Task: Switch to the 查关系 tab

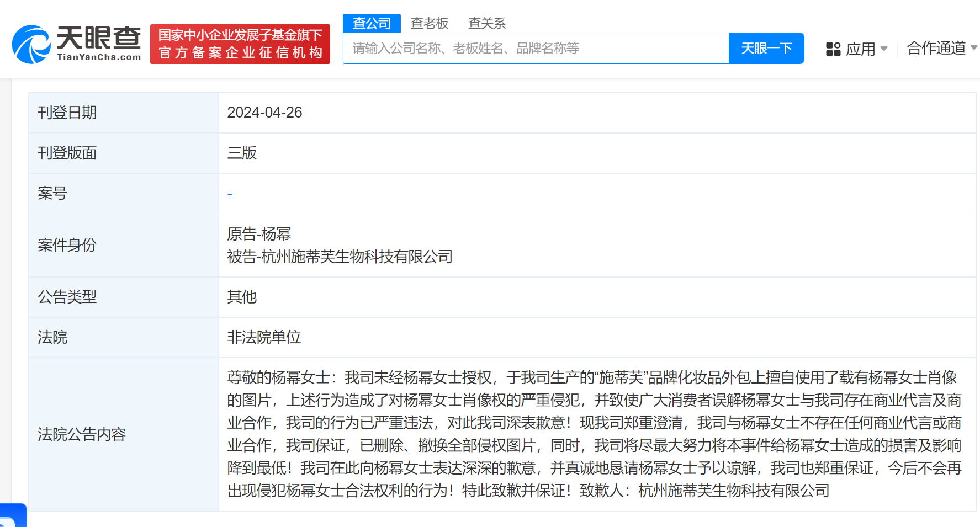Action: tap(486, 23)
